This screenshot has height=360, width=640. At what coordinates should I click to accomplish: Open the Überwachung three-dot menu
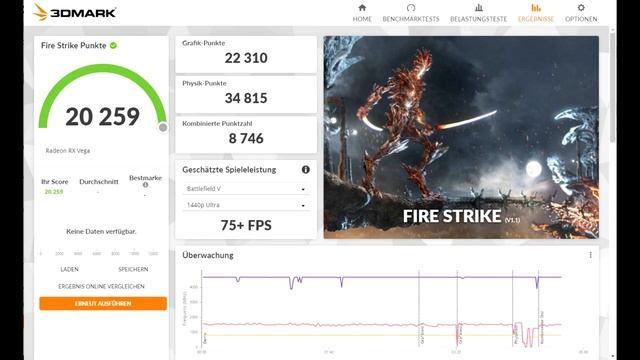[590, 255]
